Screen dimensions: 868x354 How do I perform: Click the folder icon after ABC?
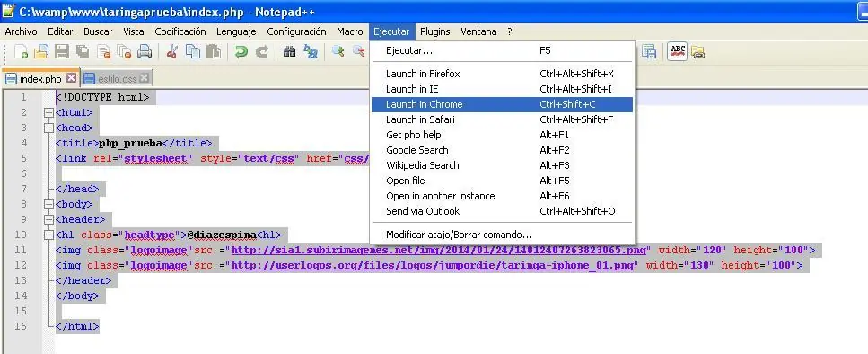697,52
